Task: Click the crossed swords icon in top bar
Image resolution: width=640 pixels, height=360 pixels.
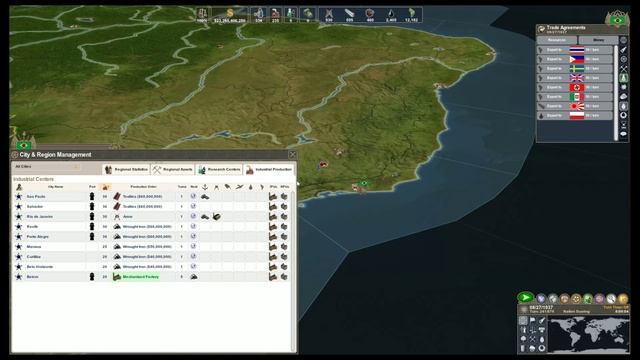Action: 329,14
